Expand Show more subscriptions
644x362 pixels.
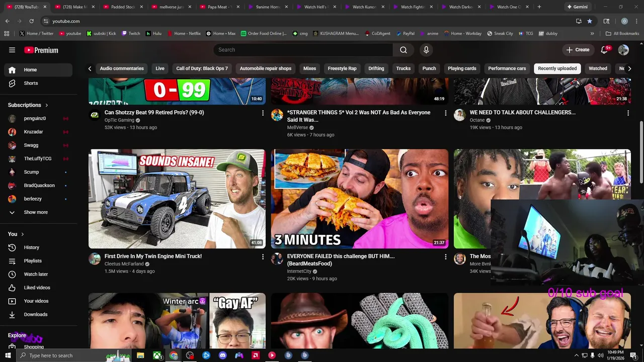point(38,212)
